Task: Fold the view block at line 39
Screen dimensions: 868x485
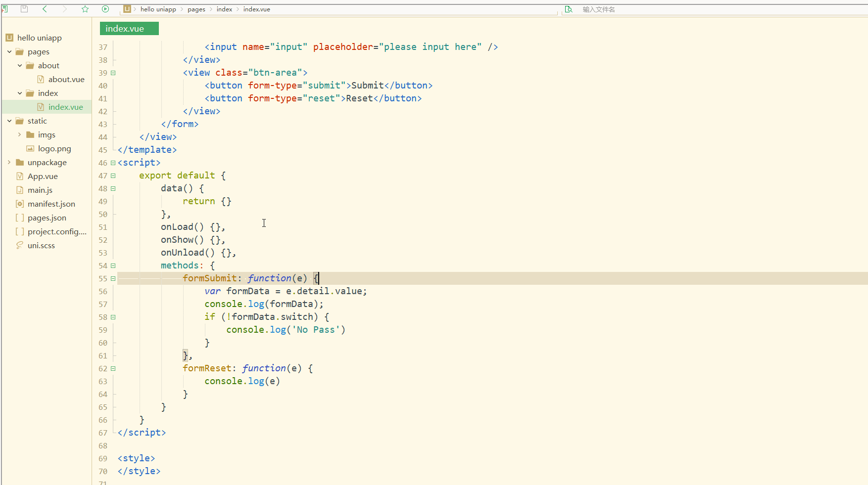Action: 113,73
